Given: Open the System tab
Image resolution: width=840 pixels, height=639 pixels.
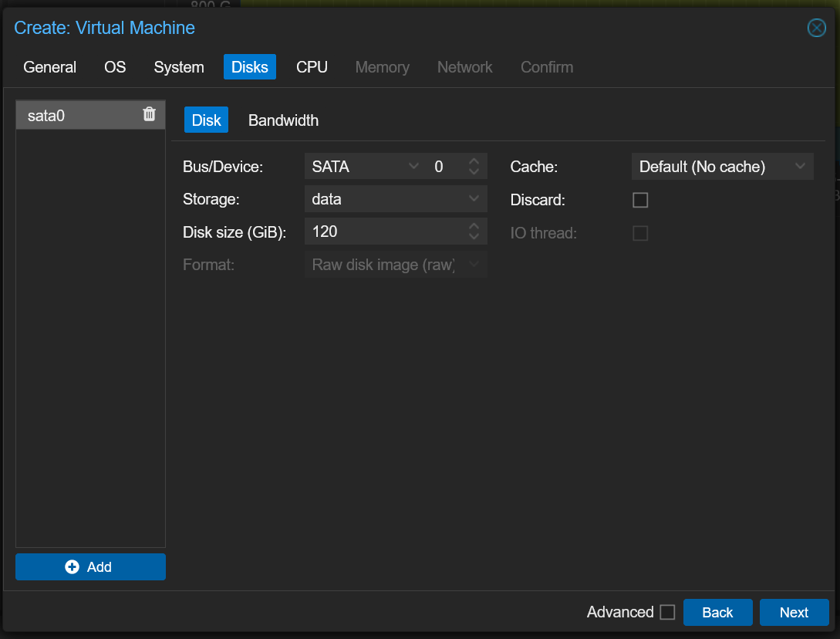Looking at the screenshot, I should [x=179, y=67].
